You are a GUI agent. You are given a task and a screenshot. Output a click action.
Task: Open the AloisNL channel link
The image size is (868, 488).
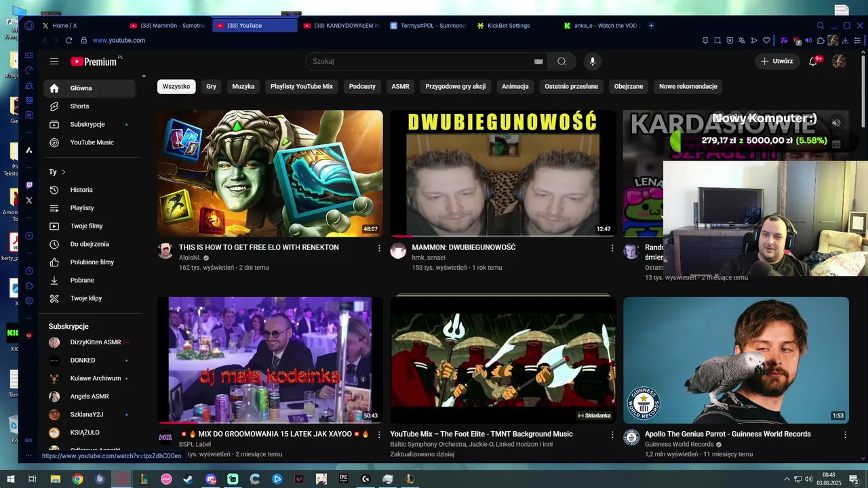190,258
